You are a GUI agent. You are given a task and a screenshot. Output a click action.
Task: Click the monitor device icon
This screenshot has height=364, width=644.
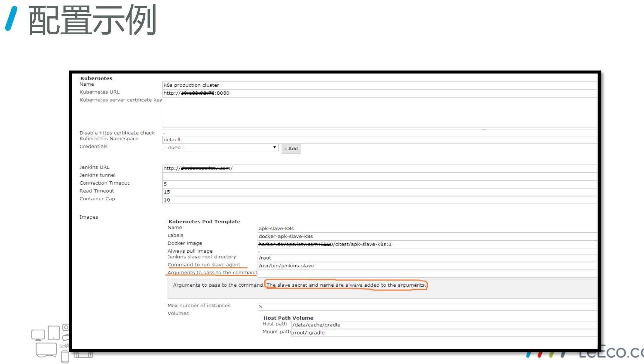pos(38,335)
